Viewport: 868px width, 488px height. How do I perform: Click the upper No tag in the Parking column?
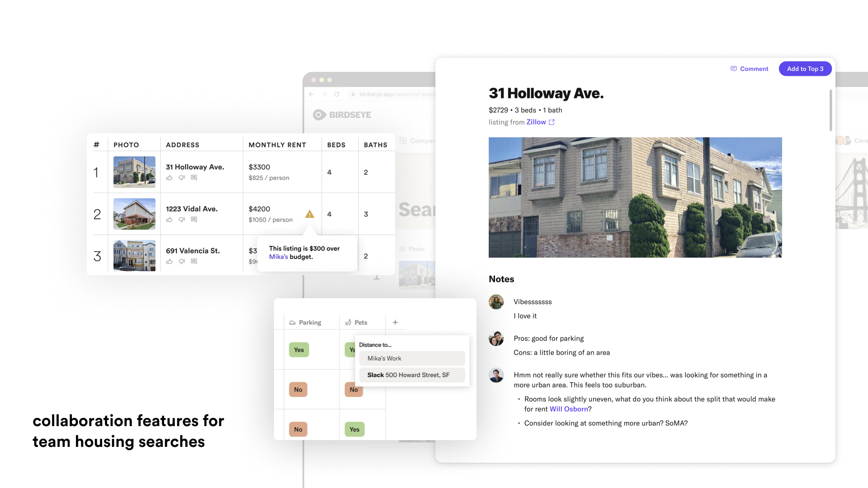pyautogui.click(x=298, y=389)
